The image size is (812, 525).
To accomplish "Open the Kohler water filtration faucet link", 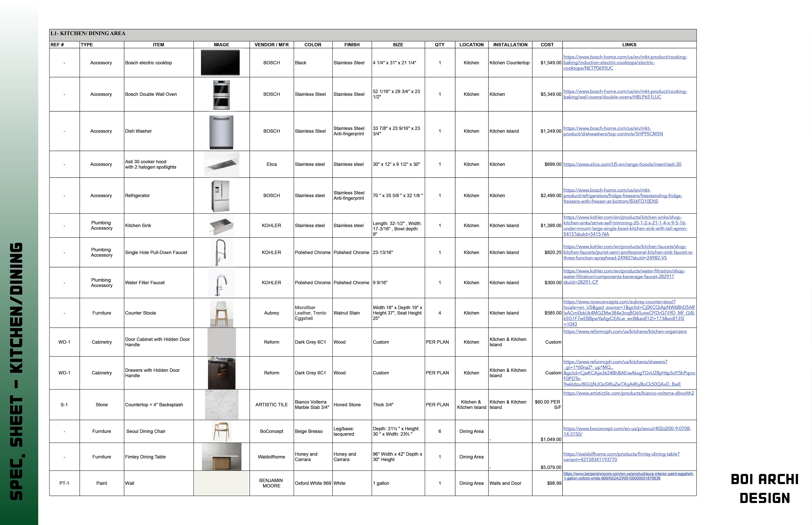I will [x=624, y=277].
